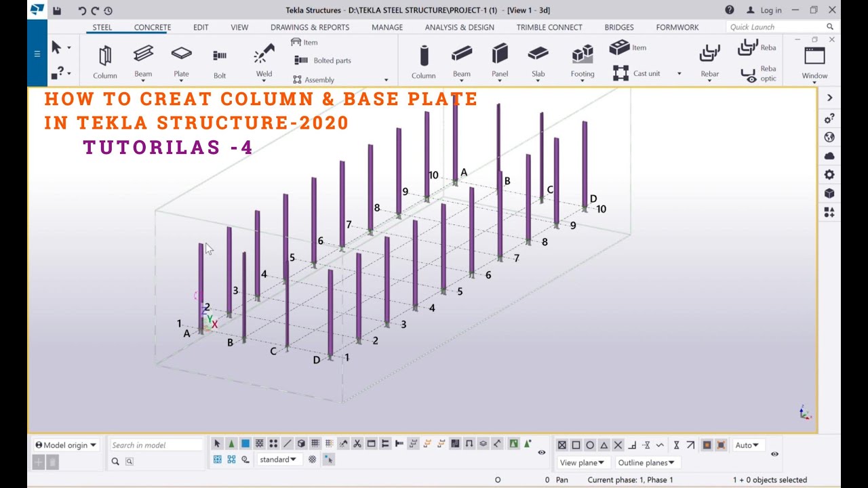Toggle snap to end points square

coord(576,445)
